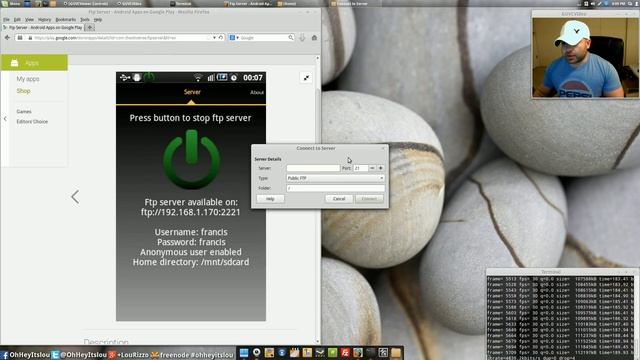Click the search magnifier icon
640x360 pixels.
point(291,38)
